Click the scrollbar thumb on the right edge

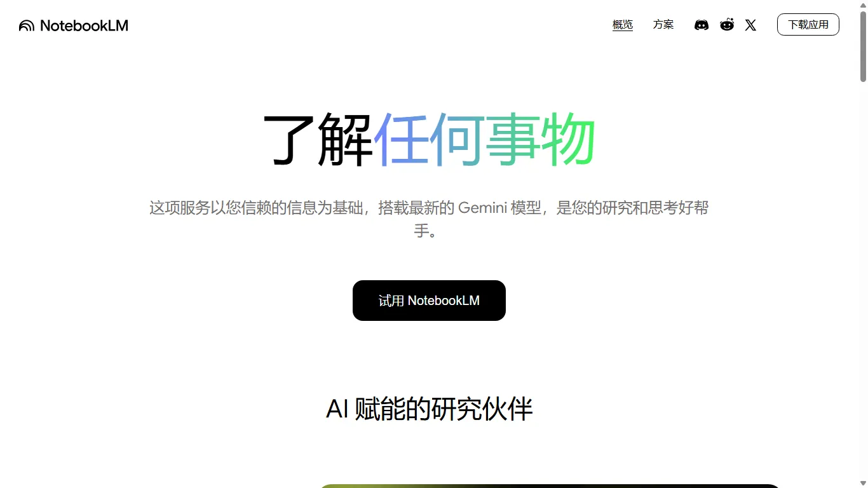863,44
